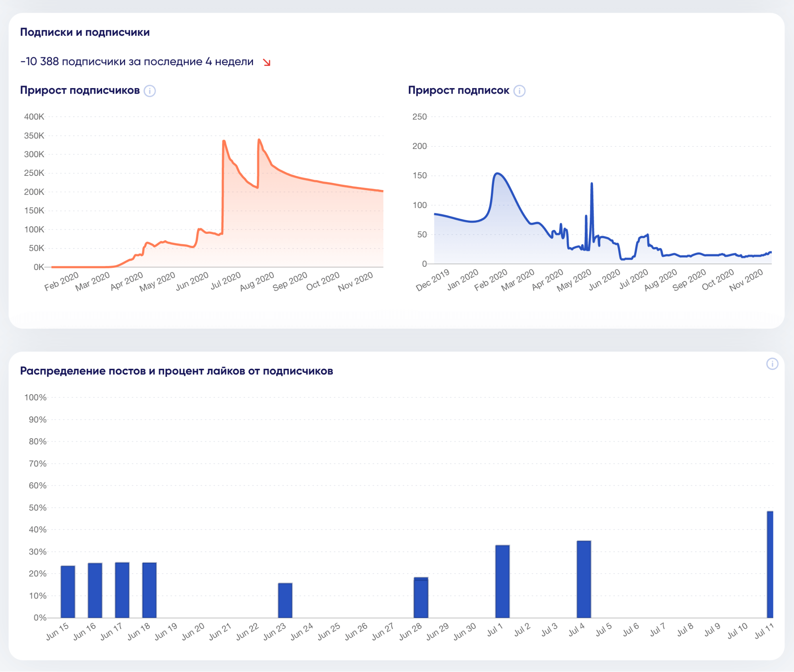
Task: Click the Распределение постов section title
Action: pyautogui.click(x=176, y=371)
